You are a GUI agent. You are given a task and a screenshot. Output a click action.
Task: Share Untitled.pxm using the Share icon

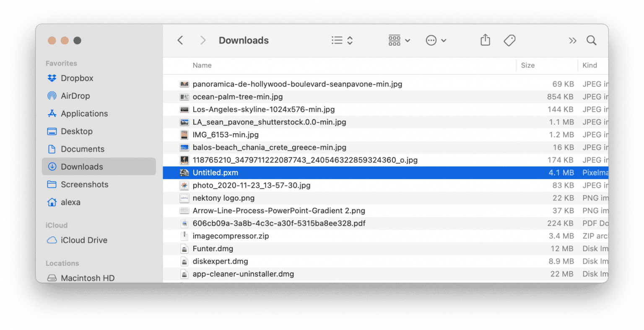485,40
